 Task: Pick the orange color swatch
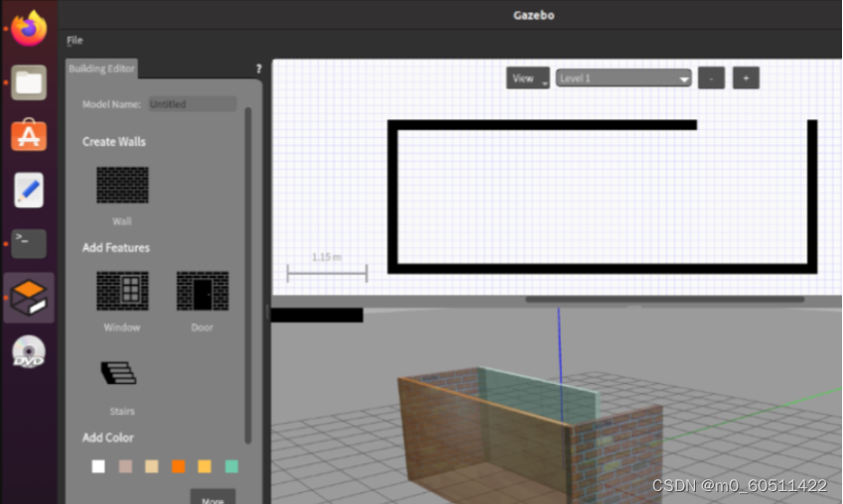click(x=179, y=466)
